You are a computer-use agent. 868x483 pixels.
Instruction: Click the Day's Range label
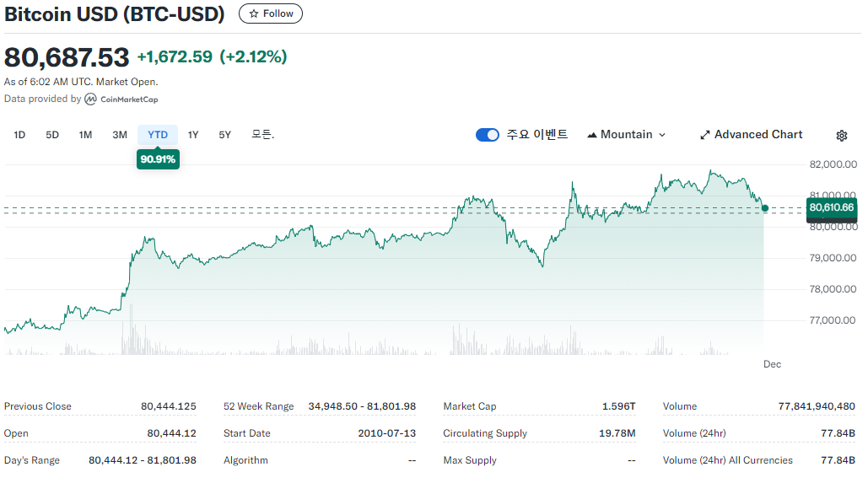click(x=31, y=460)
